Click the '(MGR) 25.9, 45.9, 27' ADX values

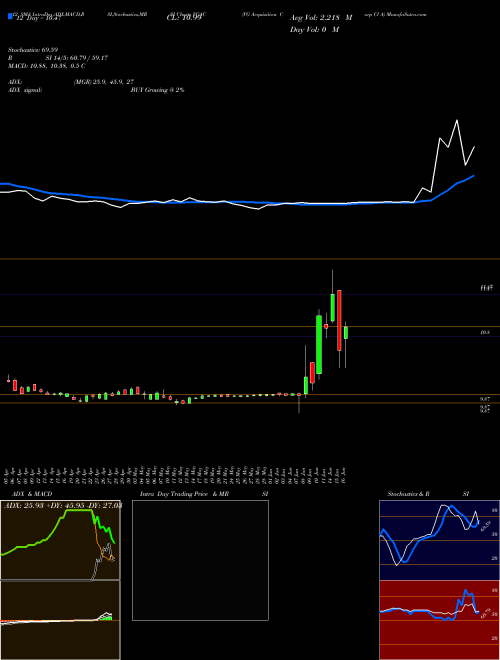(x=104, y=82)
